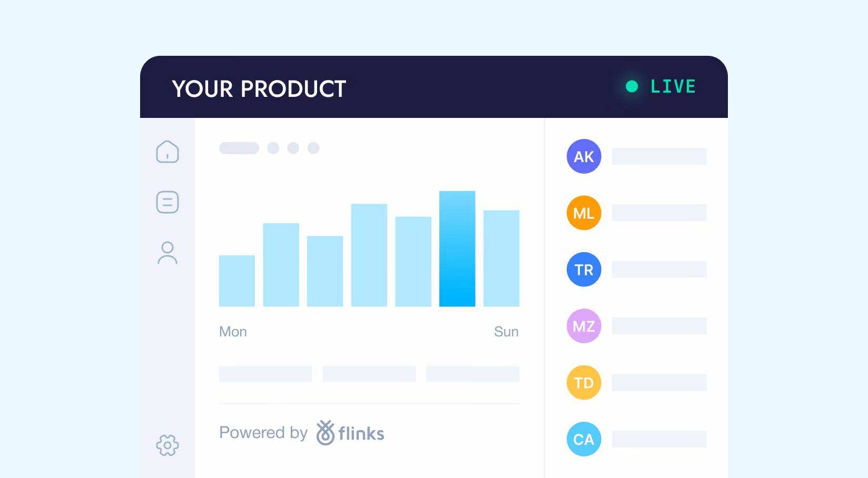Select the Sunday bar in chart
Image resolution: width=868 pixels, height=478 pixels.
501,258
